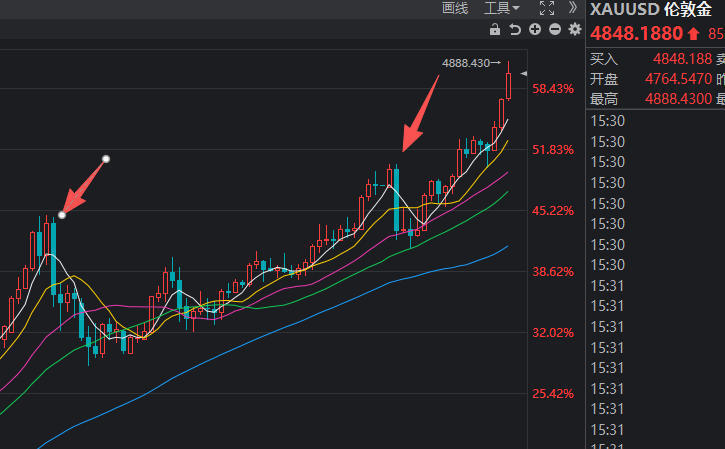Select the 画线 drawing menu
The image size is (725, 449).
(455, 8)
